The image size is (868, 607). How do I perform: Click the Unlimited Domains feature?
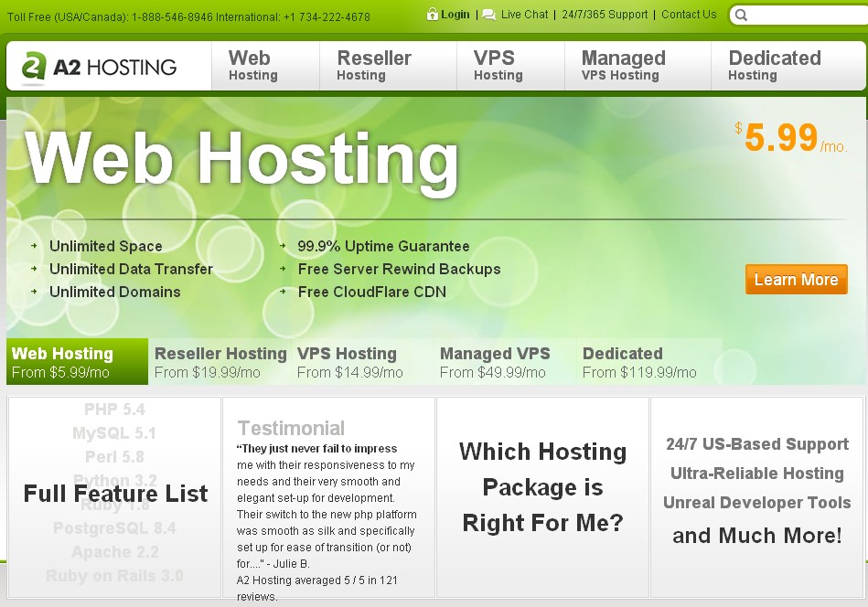tap(115, 292)
